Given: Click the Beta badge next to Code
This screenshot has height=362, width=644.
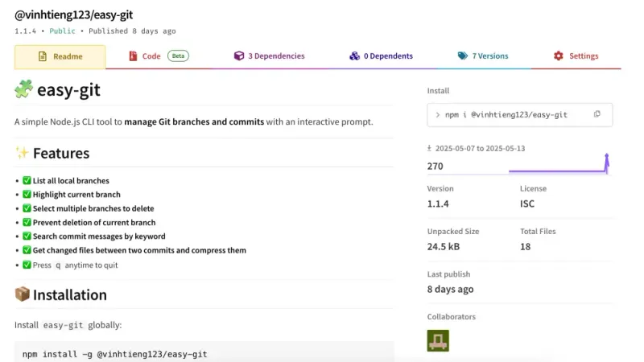Looking at the screenshot, I should [178, 56].
